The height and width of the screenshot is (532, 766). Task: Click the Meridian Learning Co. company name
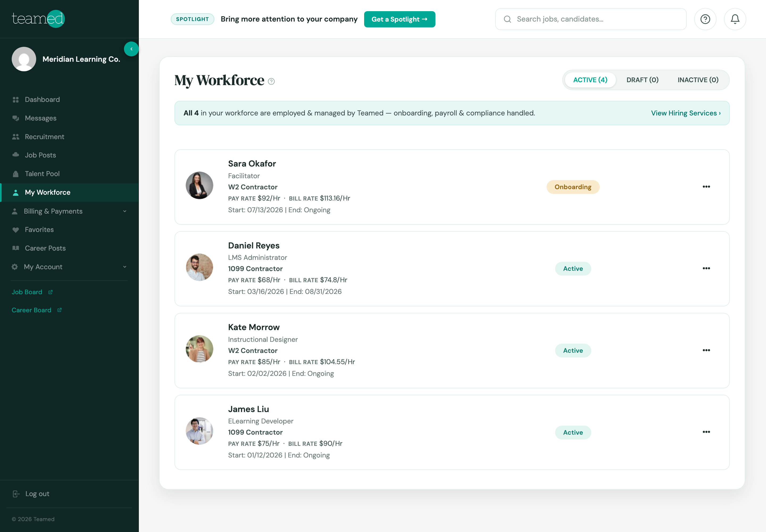click(81, 59)
